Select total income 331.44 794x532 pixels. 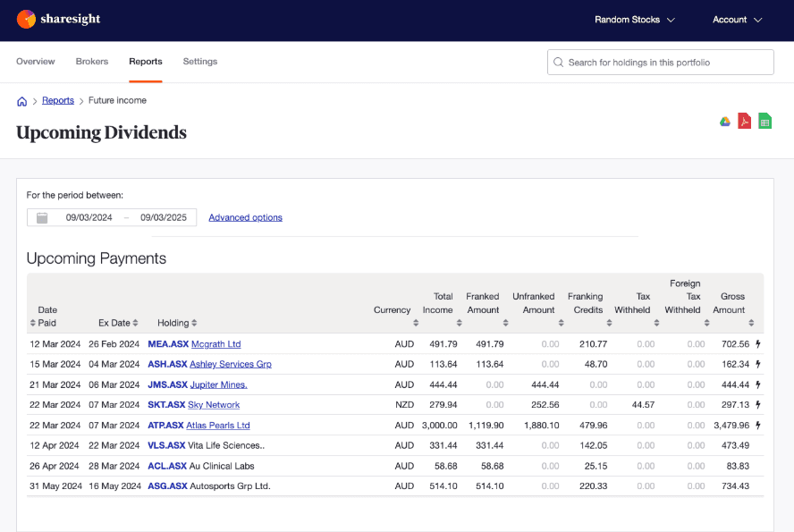click(443, 445)
